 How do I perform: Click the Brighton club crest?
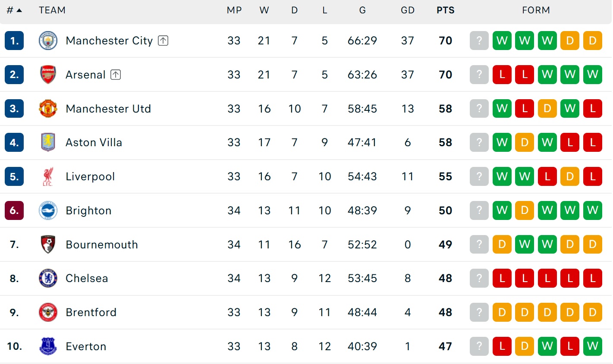click(x=48, y=210)
